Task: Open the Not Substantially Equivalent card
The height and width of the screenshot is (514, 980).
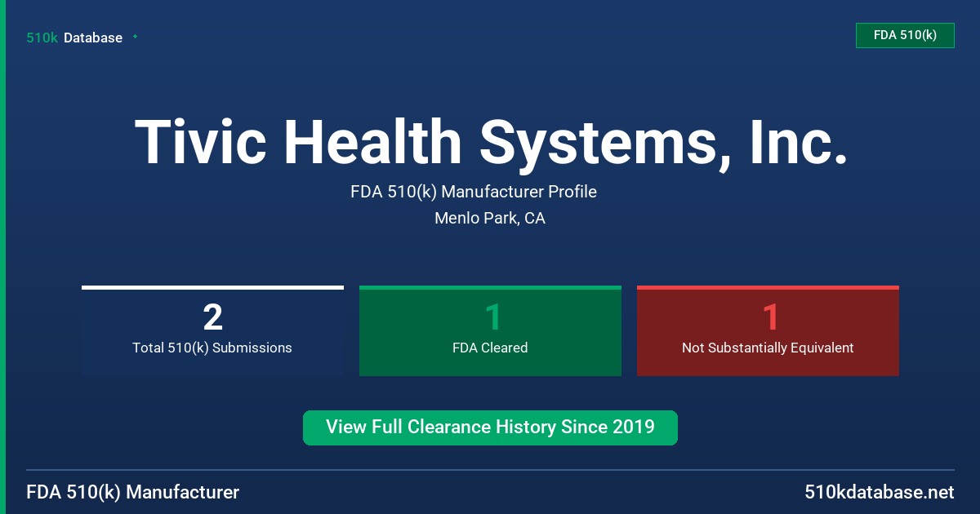Action: click(768, 330)
